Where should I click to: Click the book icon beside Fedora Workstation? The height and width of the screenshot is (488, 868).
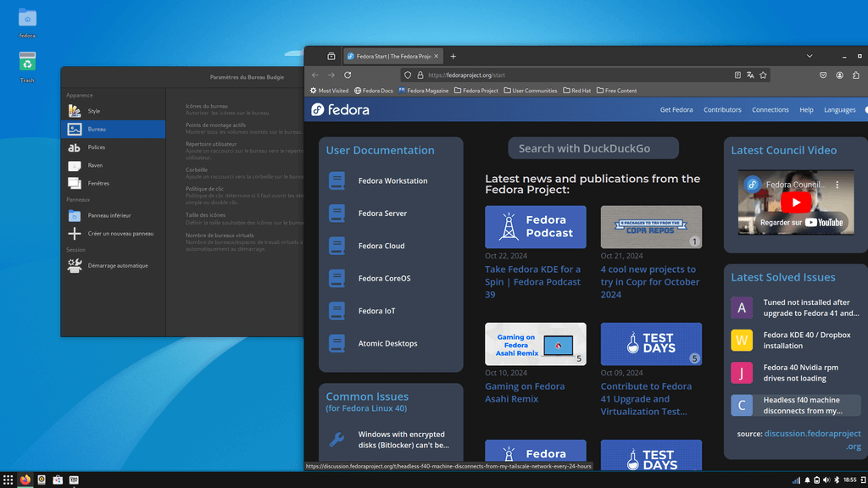tap(337, 180)
